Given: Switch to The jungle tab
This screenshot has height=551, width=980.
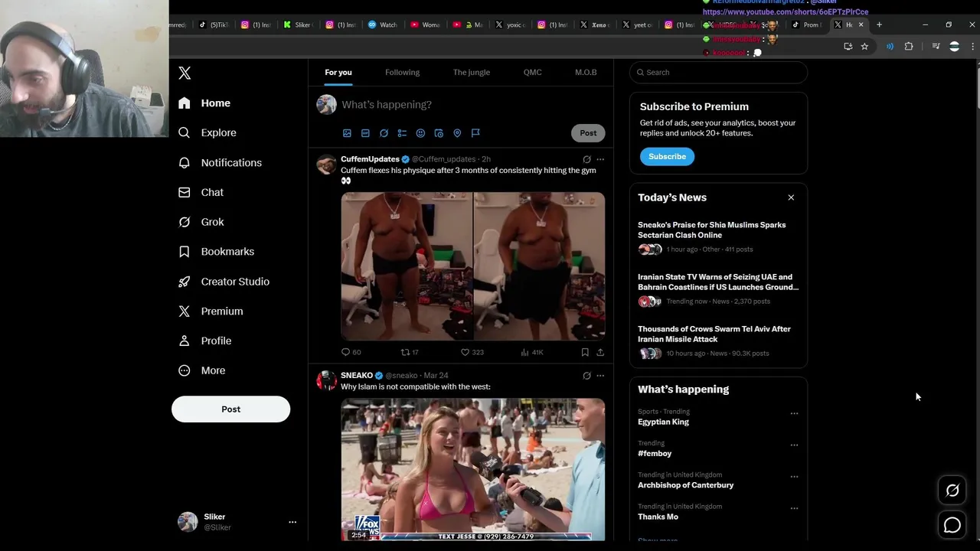Looking at the screenshot, I should [472, 72].
